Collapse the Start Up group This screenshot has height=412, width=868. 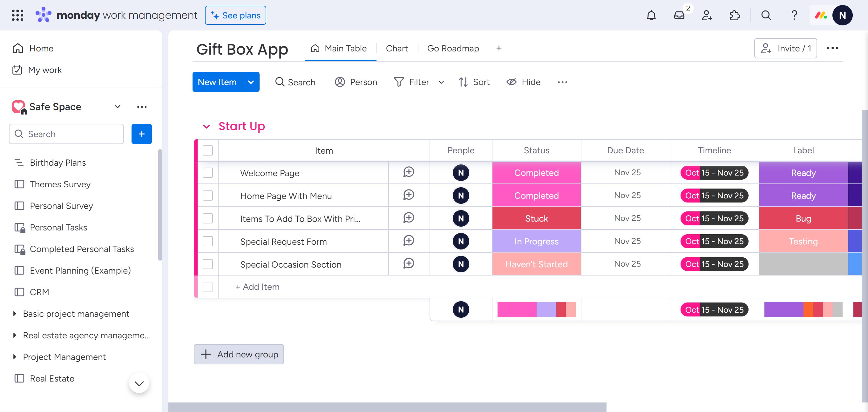pyautogui.click(x=206, y=127)
